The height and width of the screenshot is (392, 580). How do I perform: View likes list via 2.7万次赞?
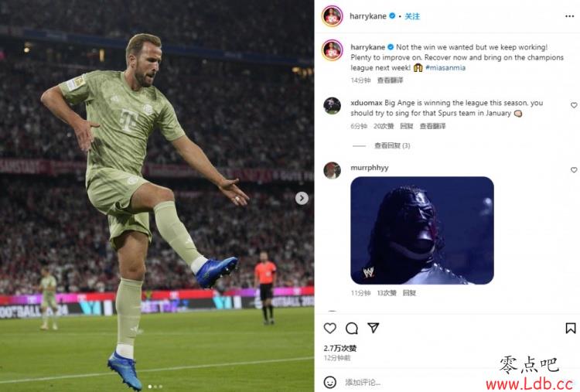[340, 348]
